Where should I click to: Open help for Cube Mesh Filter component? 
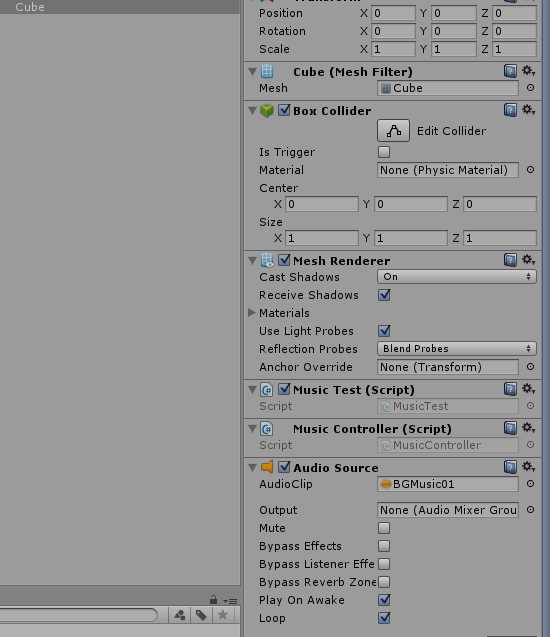[510, 71]
